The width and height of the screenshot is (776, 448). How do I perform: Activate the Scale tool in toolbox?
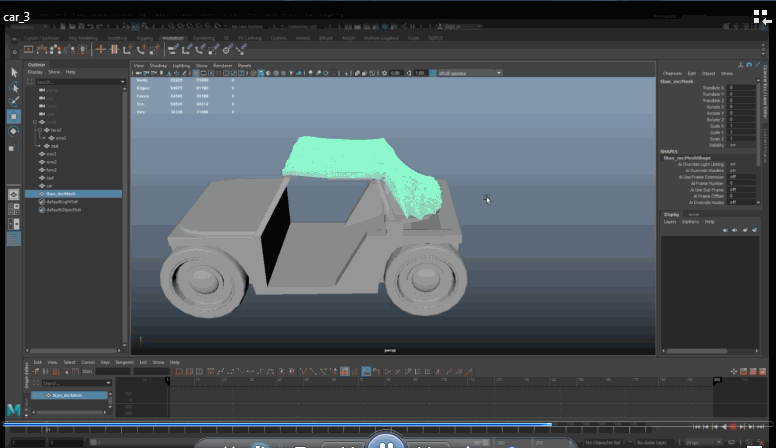pyautogui.click(x=14, y=146)
